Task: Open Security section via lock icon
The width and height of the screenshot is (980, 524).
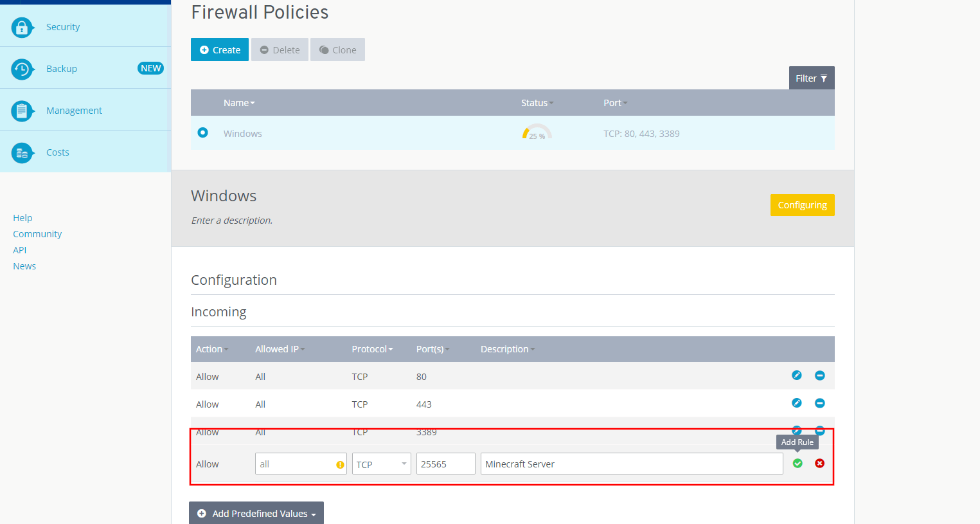Action: [x=22, y=27]
